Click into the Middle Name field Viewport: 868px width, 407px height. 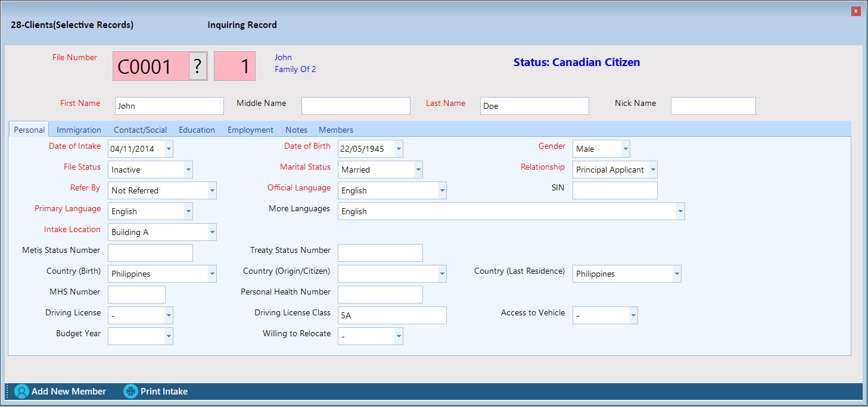[x=356, y=106]
